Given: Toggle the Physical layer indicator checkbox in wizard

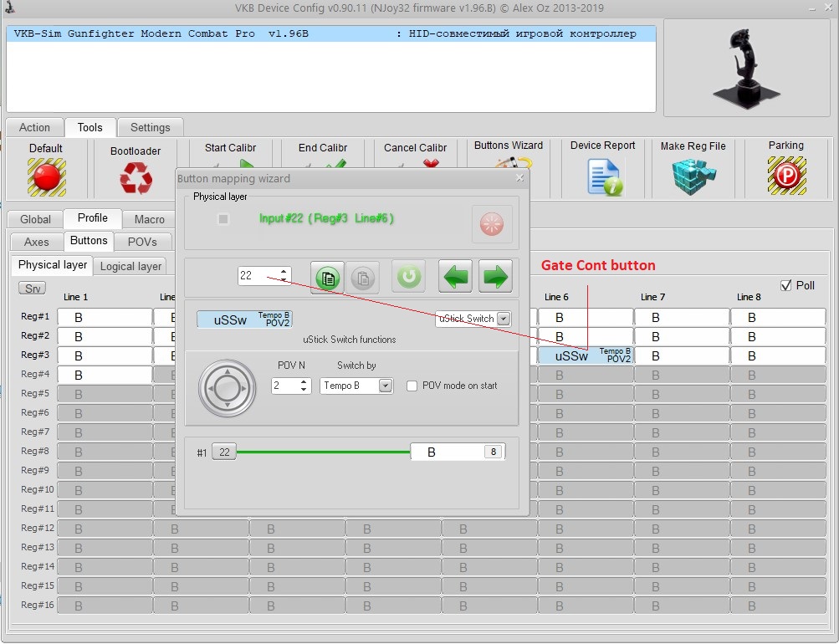Looking at the screenshot, I should [223, 219].
